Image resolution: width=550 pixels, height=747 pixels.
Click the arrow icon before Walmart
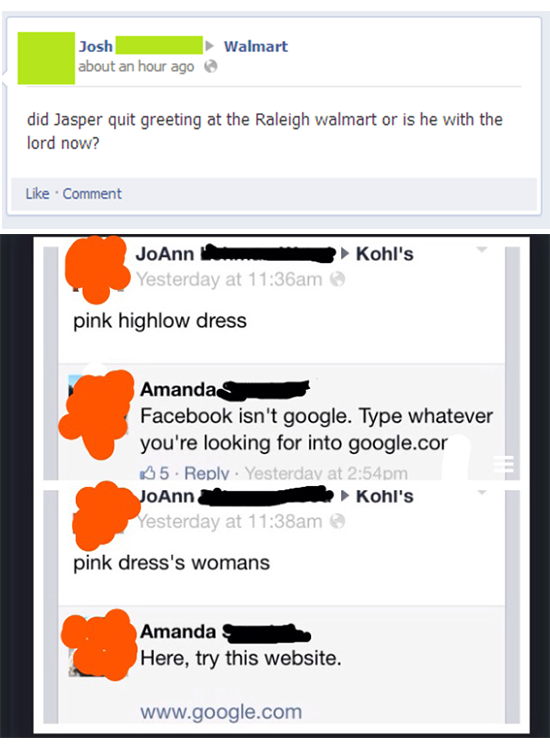(x=209, y=46)
